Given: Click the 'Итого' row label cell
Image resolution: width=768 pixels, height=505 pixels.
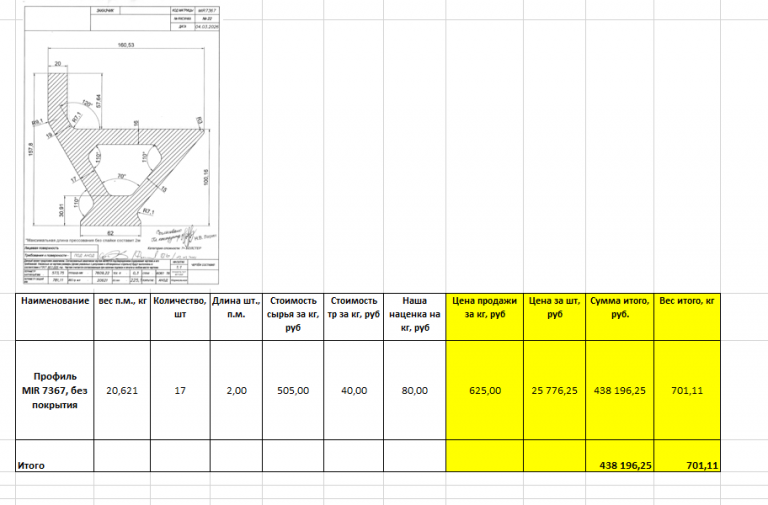Looking at the screenshot, I should (x=55, y=456).
